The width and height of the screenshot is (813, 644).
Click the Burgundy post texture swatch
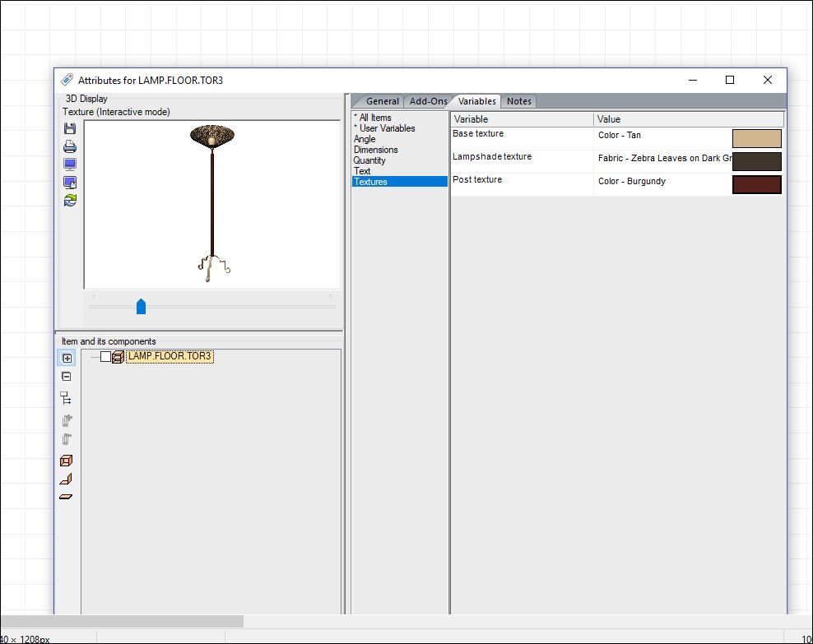point(756,184)
